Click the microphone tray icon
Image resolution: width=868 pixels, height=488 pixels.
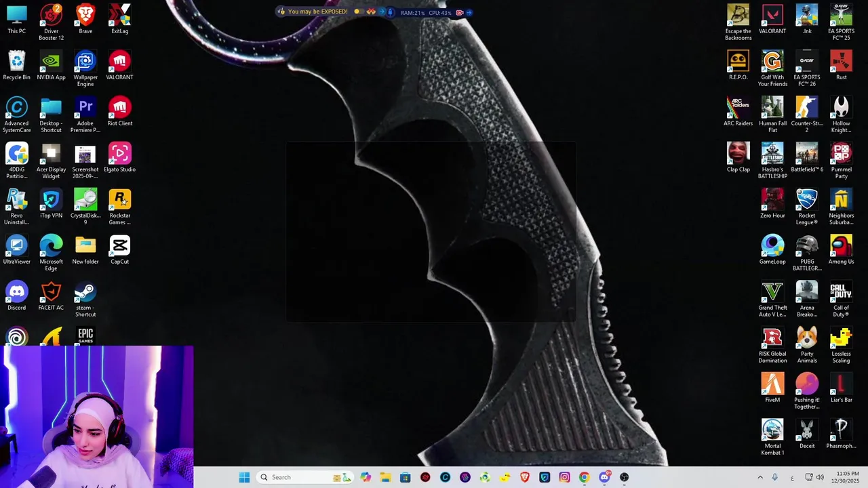click(775, 477)
